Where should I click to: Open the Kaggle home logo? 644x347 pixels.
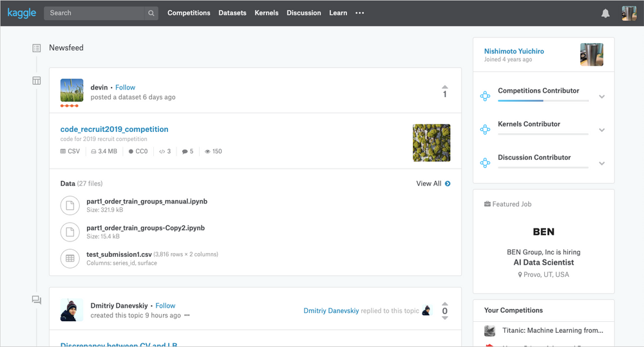click(22, 13)
